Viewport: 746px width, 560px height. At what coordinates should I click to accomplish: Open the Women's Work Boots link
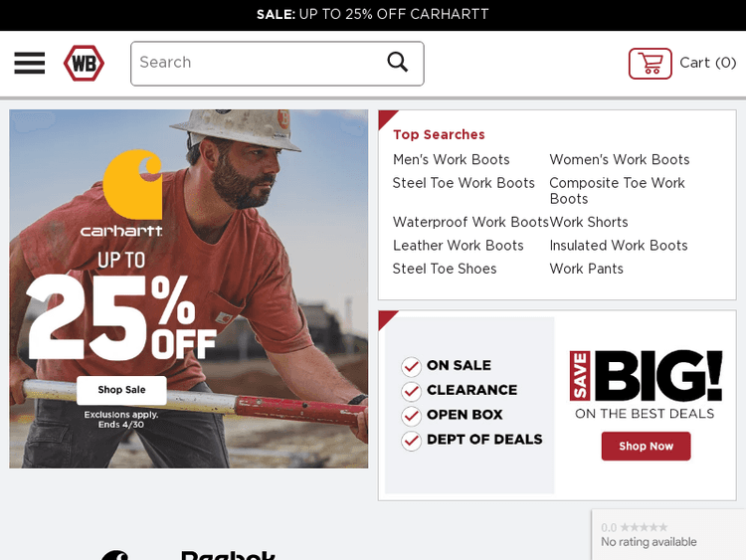[620, 159]
